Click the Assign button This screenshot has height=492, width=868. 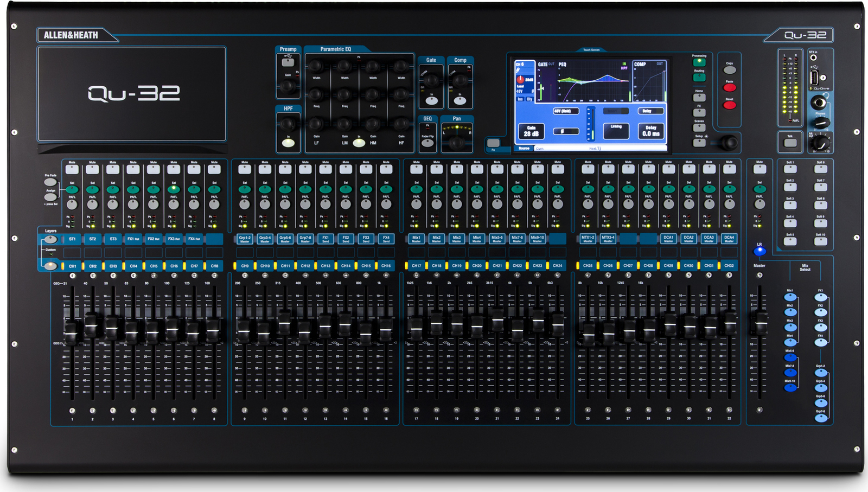50,197
